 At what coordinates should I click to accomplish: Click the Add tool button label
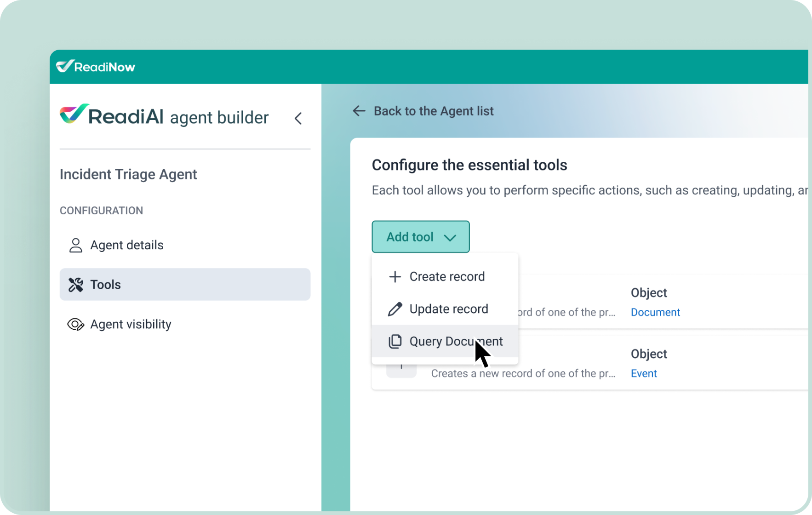(x=410, y=237)
